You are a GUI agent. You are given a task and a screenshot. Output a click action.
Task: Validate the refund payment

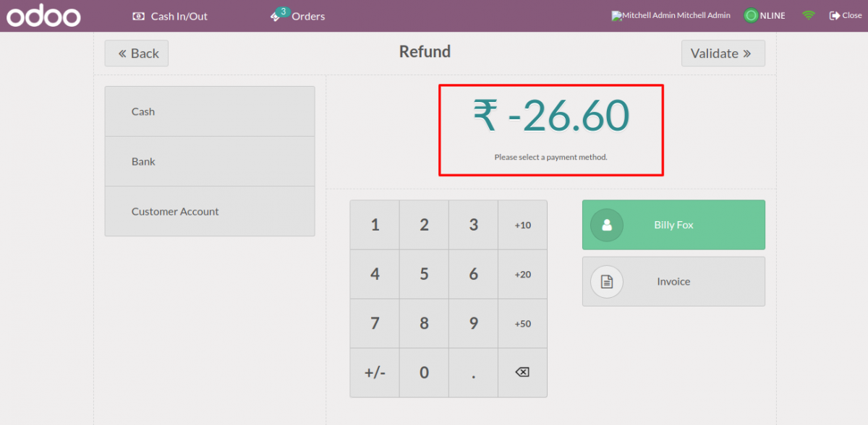click(x=723, y=53)
